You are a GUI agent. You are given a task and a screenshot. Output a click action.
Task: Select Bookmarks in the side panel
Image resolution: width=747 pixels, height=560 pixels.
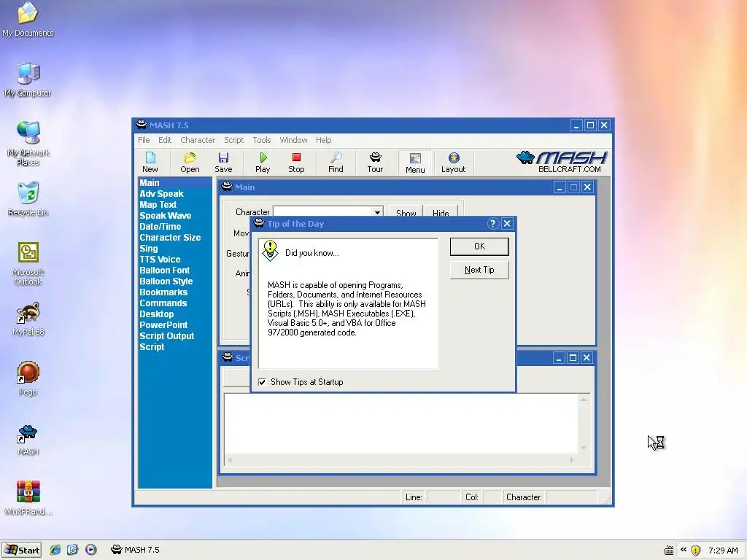coord(163,292)
